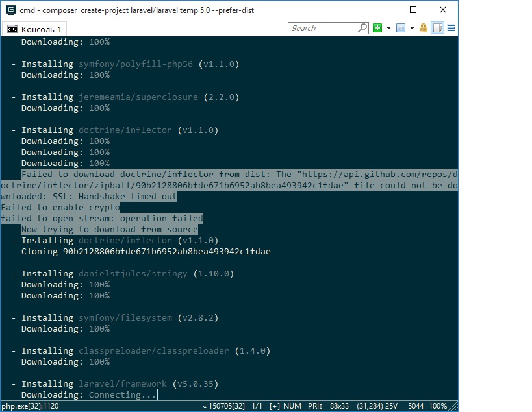Click the danielstjules/stringy package name
Screen dimensions: 532x412
(133, 273)
